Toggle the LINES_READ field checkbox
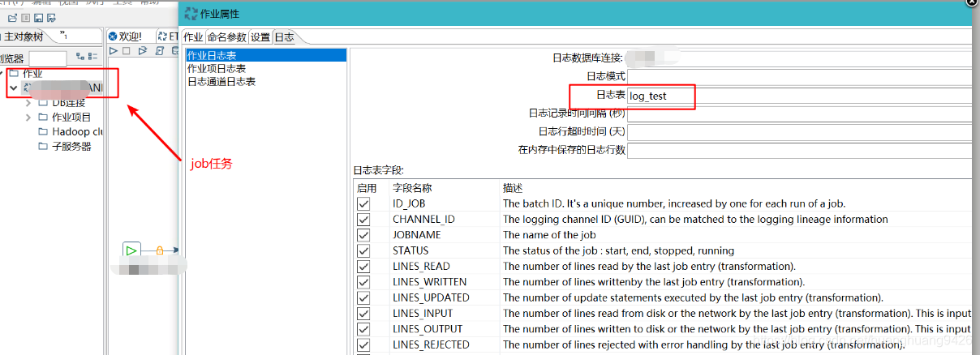Image resolution: width=980 pixels, height=355 pixels. tap(363, 267)
